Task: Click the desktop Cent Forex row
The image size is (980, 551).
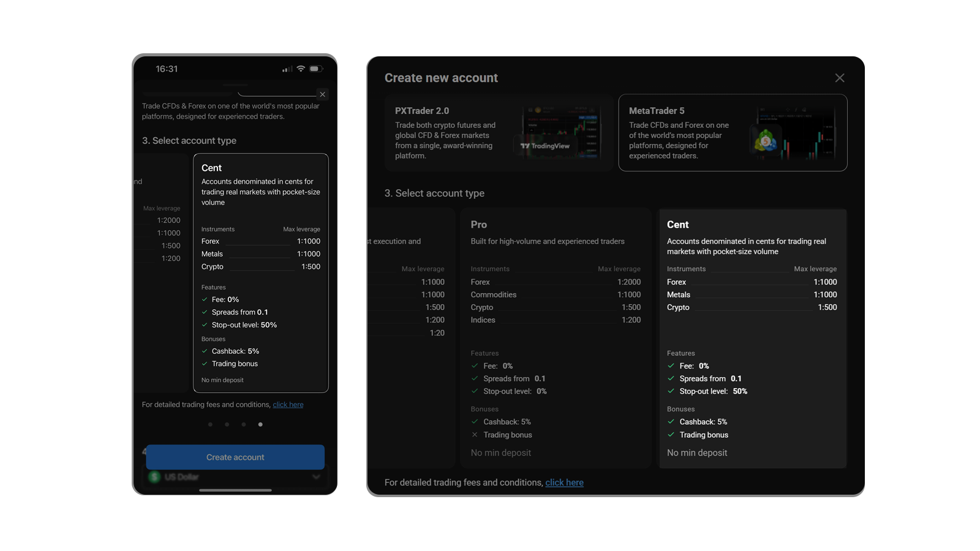Action: [752, 282]
